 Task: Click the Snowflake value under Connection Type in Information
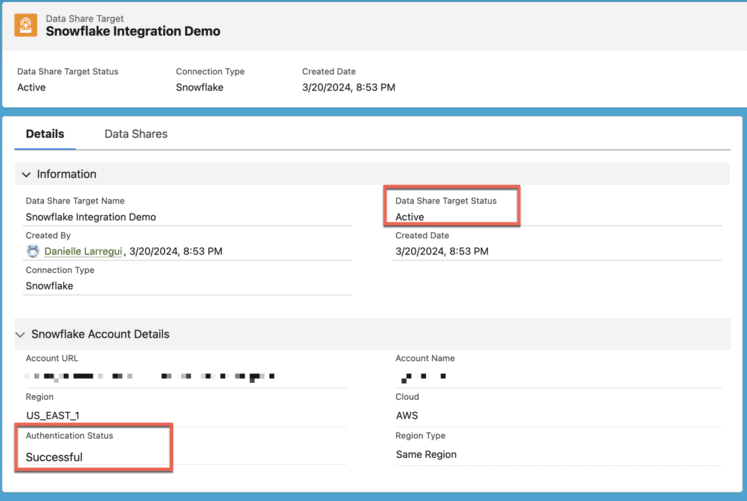(49, 286)
